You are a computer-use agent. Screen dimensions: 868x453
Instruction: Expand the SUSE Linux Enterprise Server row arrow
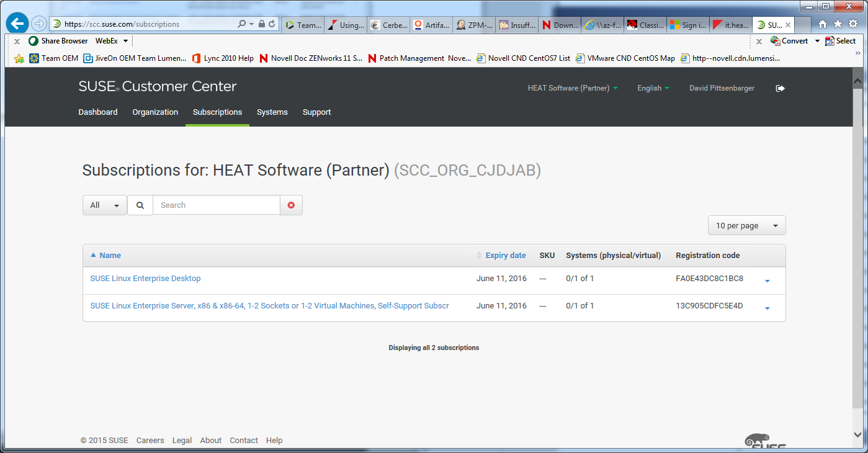(x=767, y=308)
